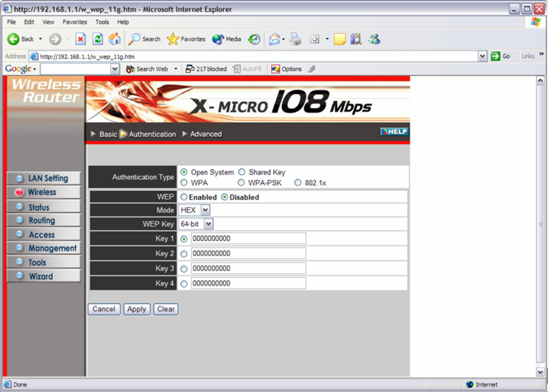548x392 pixels.
Task: Set WEP to Disabled
Action: [224, 197]
